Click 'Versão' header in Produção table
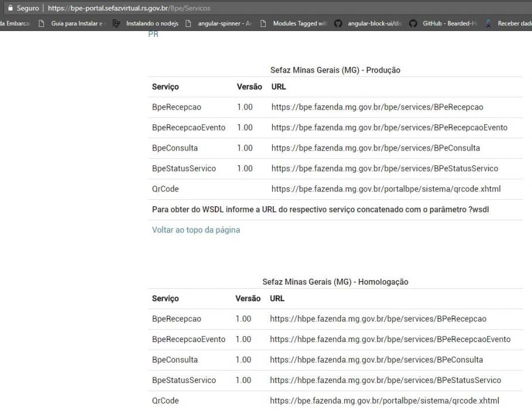This screenshot has width=532, height=410. point(249,87)
